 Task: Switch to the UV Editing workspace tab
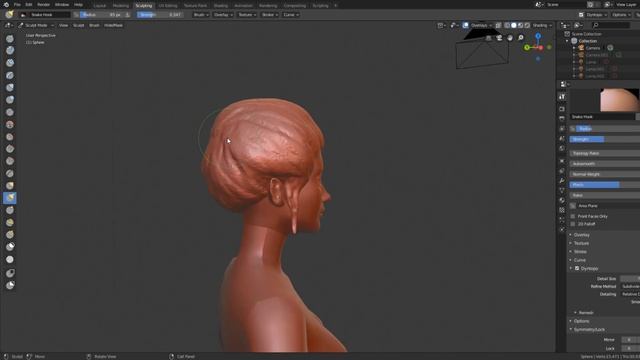pos(168,6)
